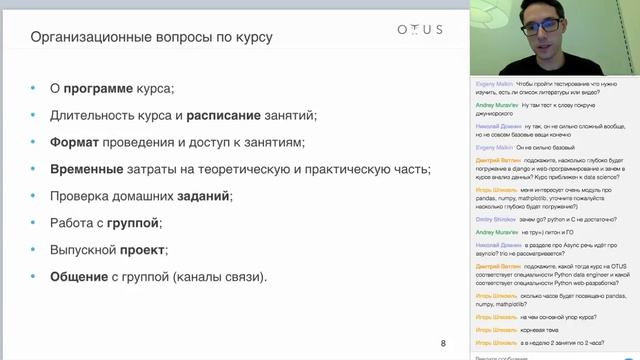Click the message "Он не сильно базовый"
This screenshot has width=640, height=360.
525,148
